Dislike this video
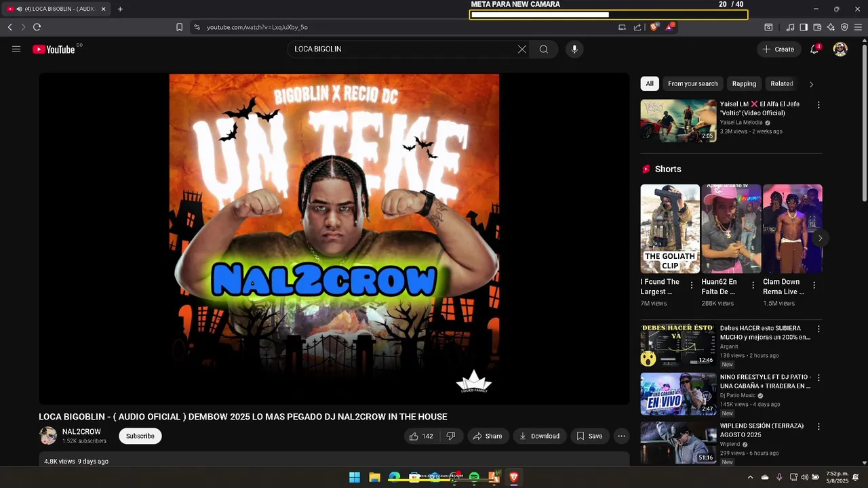 click(451, 436)
